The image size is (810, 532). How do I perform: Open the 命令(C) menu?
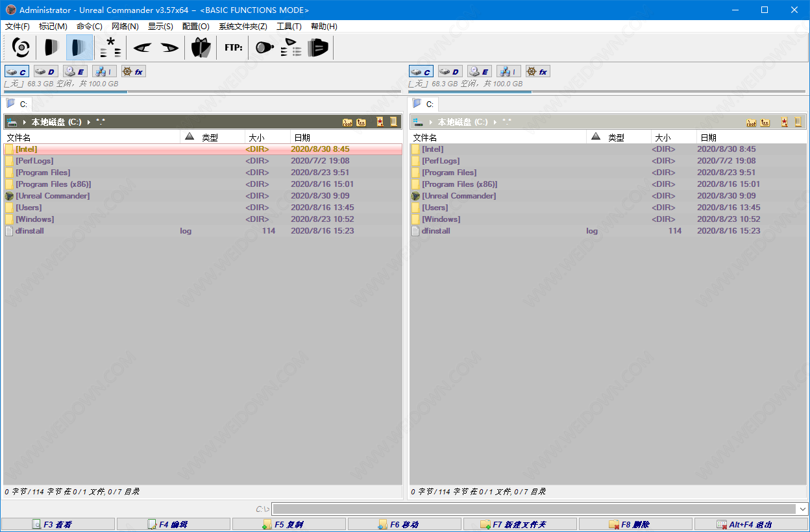90,27
